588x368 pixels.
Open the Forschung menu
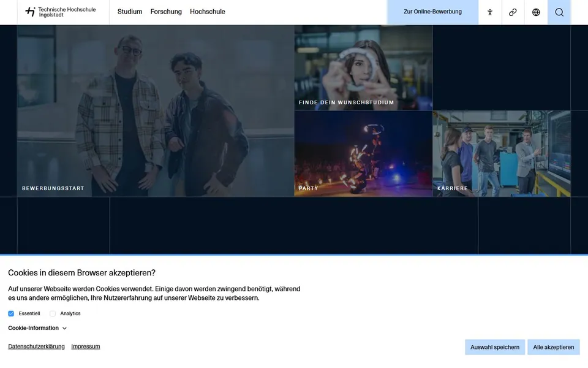click(166, 12)
